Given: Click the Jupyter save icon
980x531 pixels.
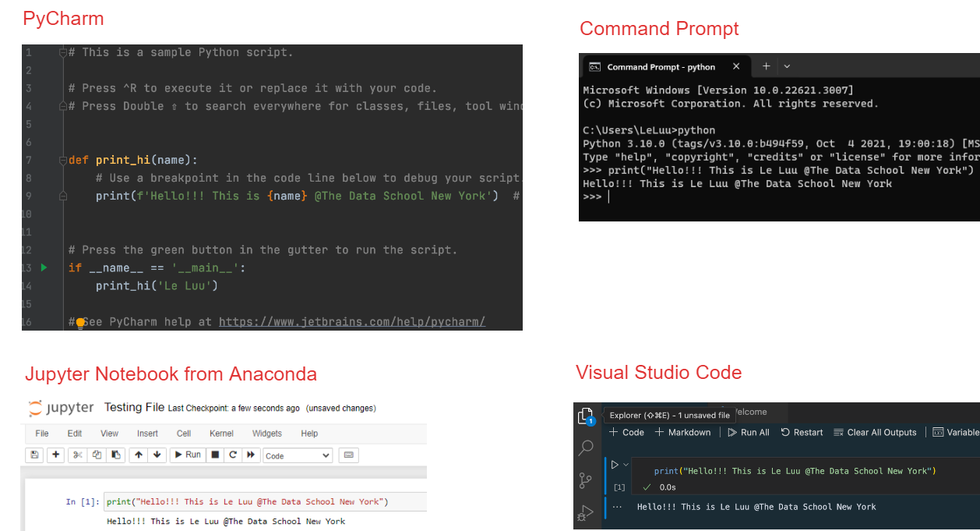Looking at the screenshot, I should tap(34, 455).
